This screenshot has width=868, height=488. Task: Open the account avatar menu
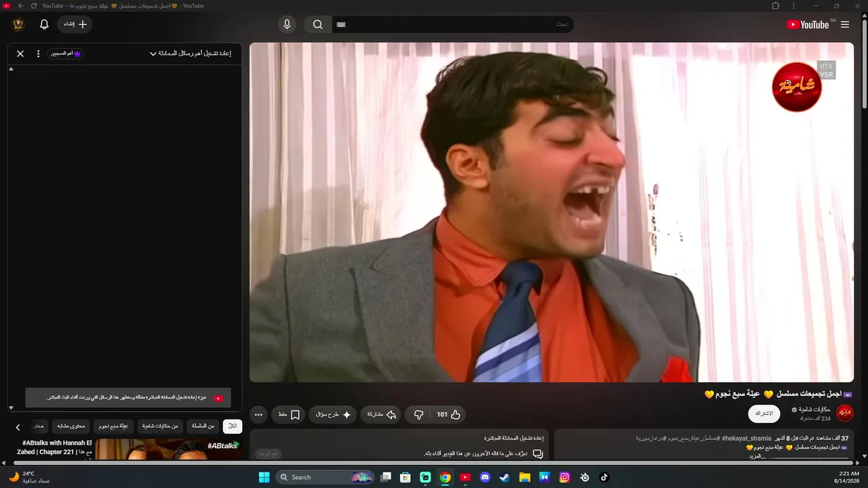pyautogui.click(x=18, y=24)
